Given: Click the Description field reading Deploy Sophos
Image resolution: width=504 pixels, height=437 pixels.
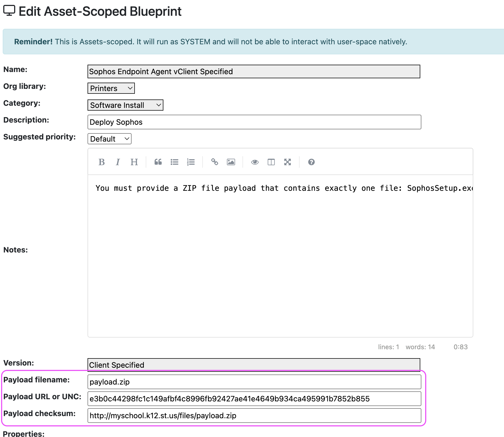Looking at the screenshot, I should click(x=254, y=122).
